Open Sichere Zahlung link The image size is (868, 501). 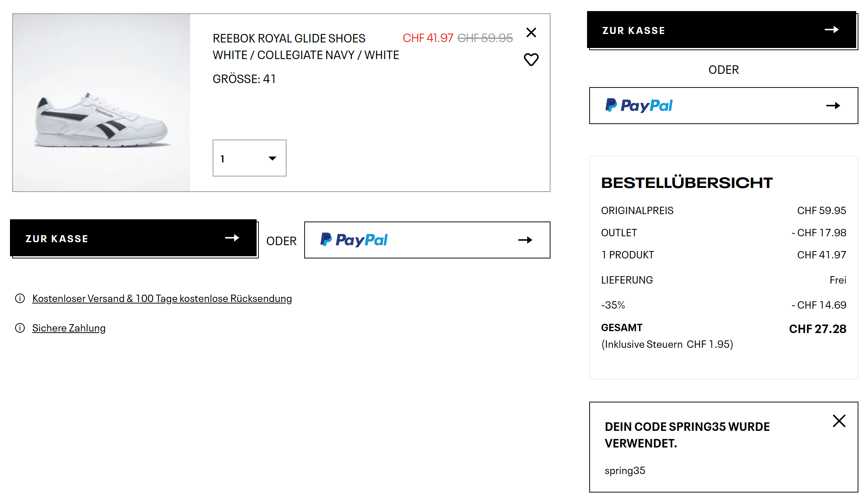point(69,328)
